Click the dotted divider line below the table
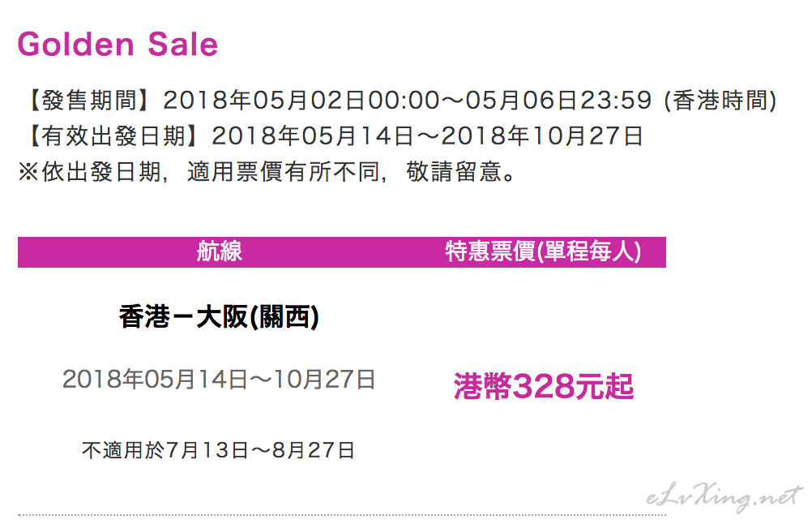 (342, 515)
